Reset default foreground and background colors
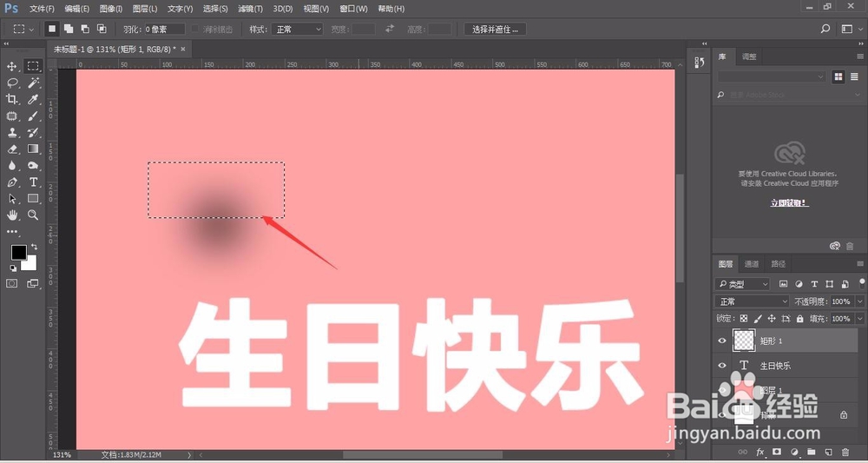 pos(13,268)
